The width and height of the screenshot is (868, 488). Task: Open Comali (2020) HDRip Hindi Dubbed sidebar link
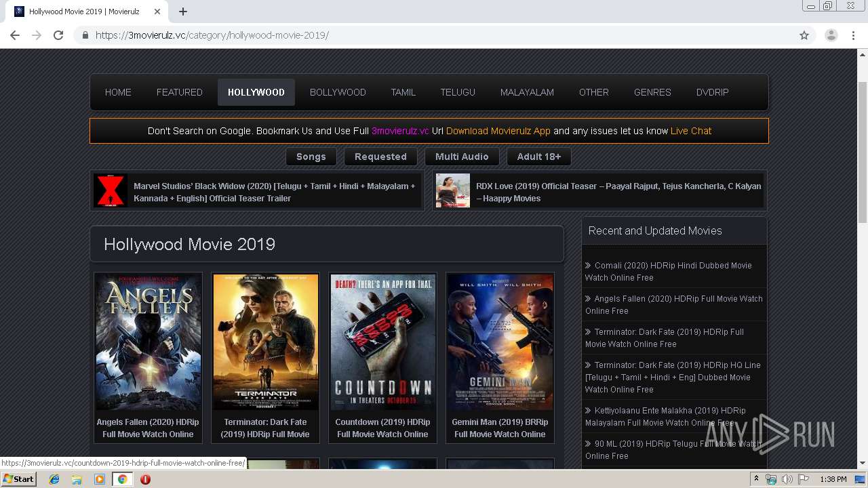click(x=669, y=271)
